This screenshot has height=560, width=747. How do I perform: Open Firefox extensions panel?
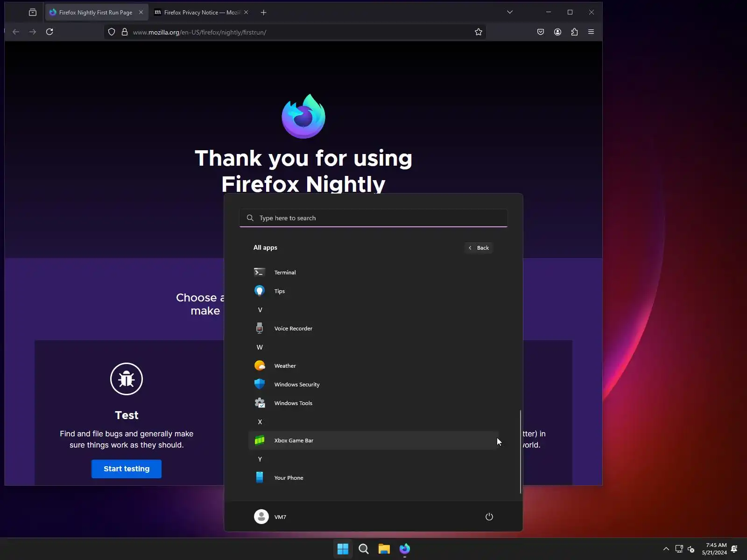574,32
